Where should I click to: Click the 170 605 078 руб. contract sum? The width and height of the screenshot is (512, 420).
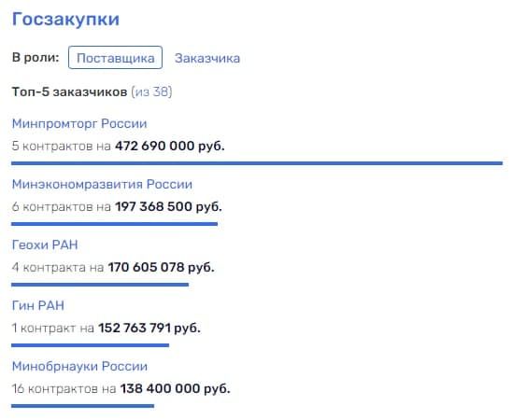162,267
